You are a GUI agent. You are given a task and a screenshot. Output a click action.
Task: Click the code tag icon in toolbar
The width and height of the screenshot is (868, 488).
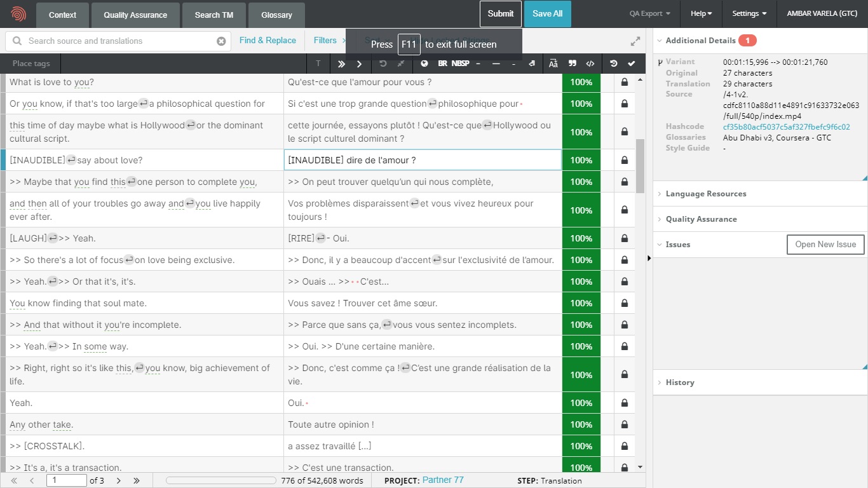pos(590,64)
